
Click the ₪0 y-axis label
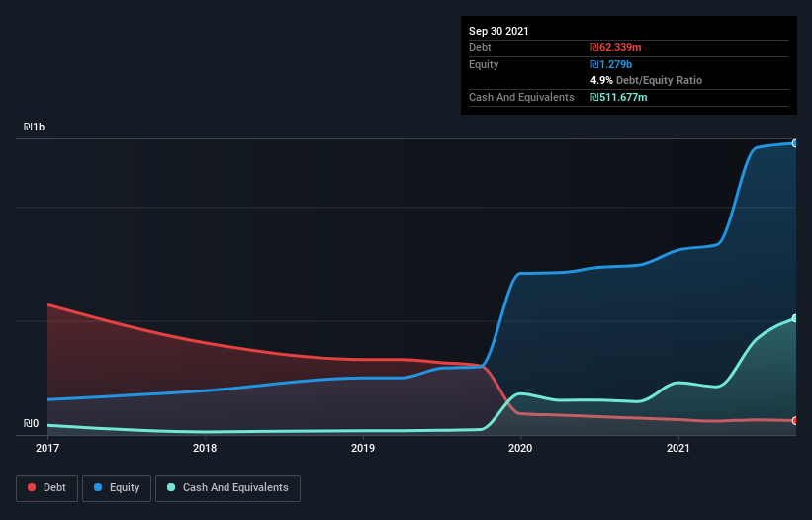(31, 423)
